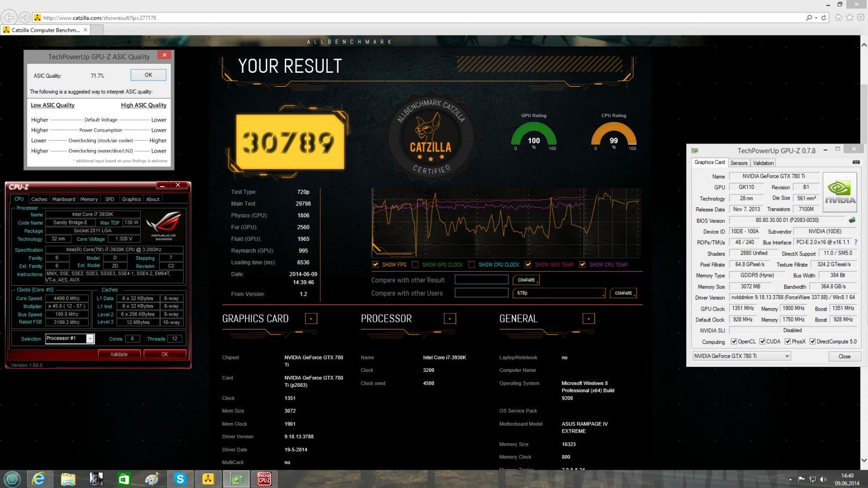
Task: Click the CPU-Z OK button
Action: point(165,354)
